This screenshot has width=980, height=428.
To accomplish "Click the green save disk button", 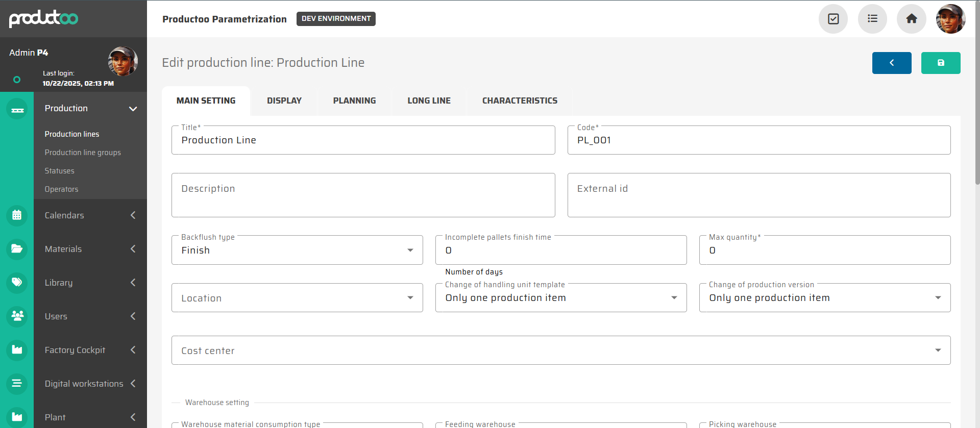I will 940,63.
